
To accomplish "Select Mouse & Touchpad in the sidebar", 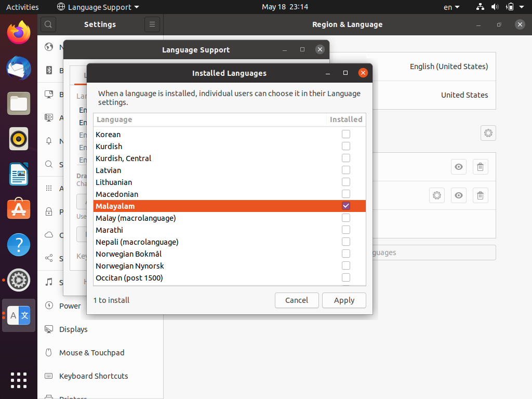I will coord(91,353).
